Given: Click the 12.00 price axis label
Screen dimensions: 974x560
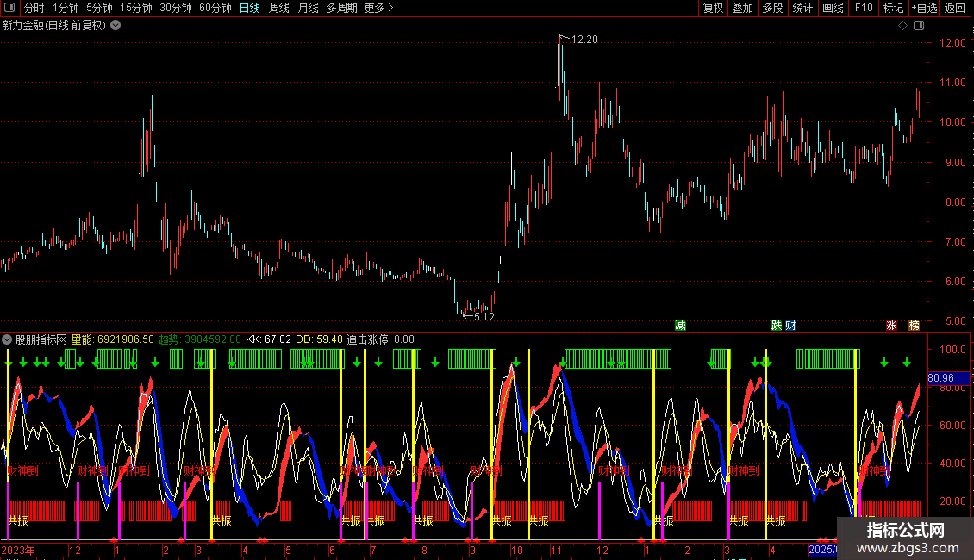Looking at the screenshot, I should pyautogui.click(x=952, y=43).
